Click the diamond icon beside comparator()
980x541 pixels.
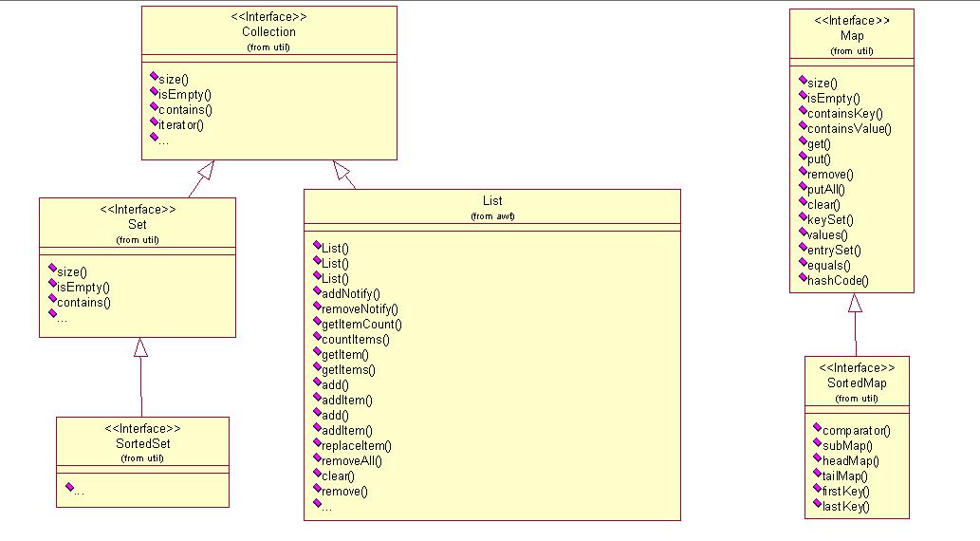click(817, 427)
